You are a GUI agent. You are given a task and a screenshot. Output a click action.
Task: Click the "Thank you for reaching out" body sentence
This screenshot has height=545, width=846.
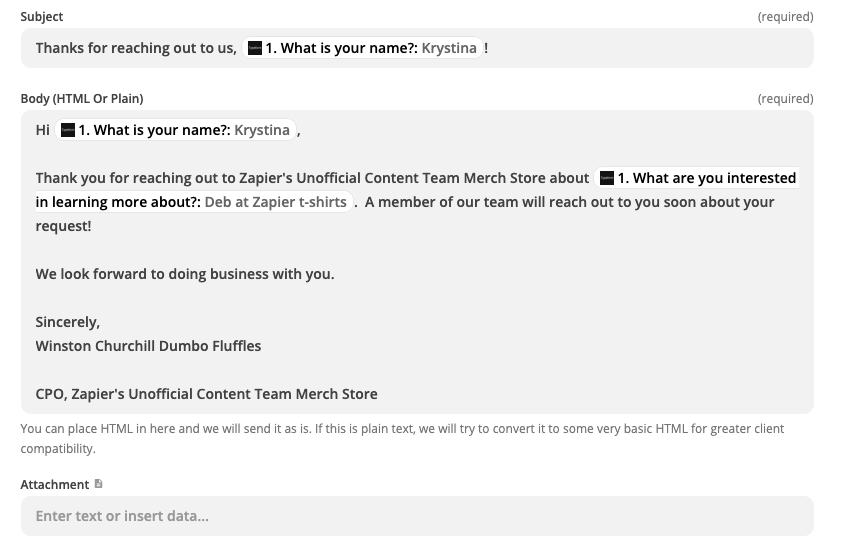(312, 178)
